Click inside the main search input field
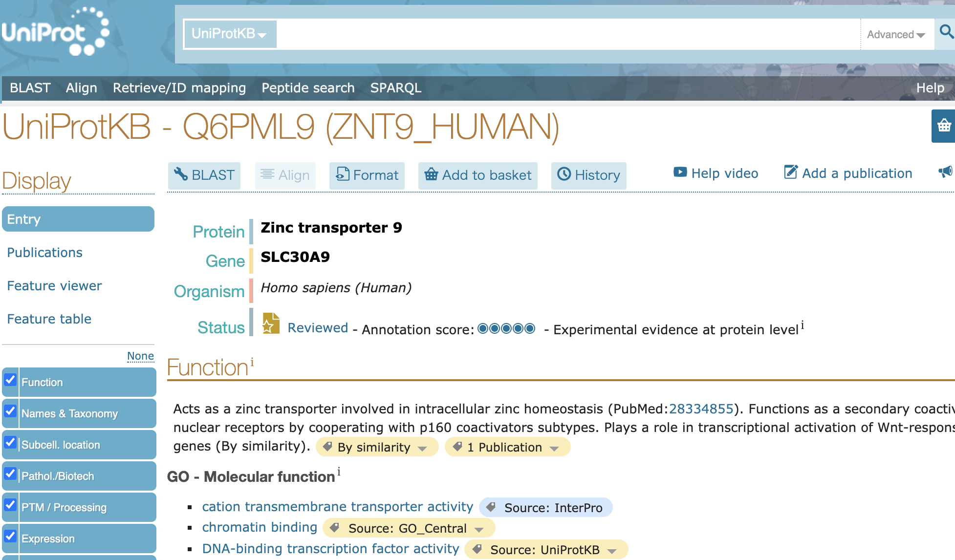 [x=567, y=34]
